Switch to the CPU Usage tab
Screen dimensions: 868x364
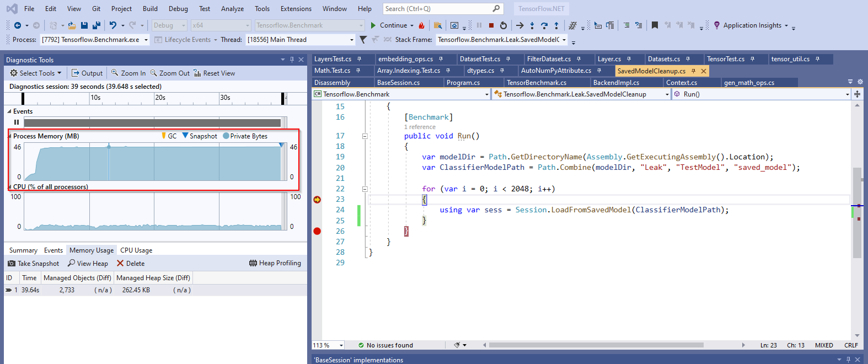(136, 250)
